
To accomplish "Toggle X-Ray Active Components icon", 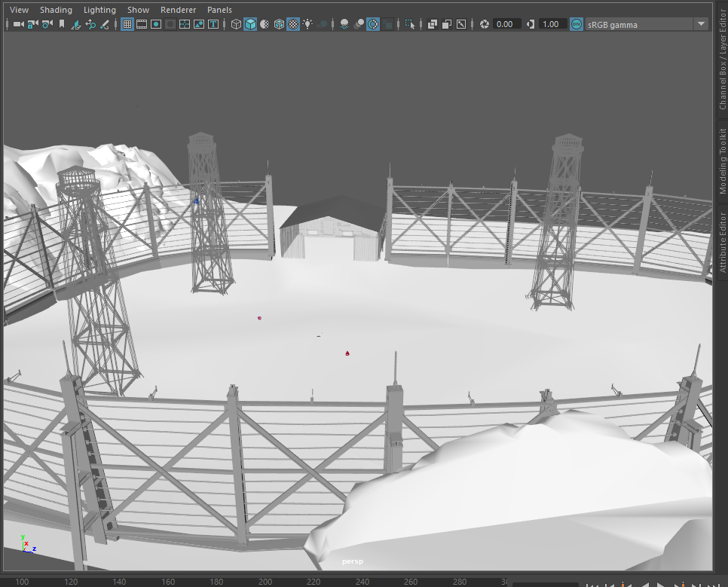I will point(447,24).
